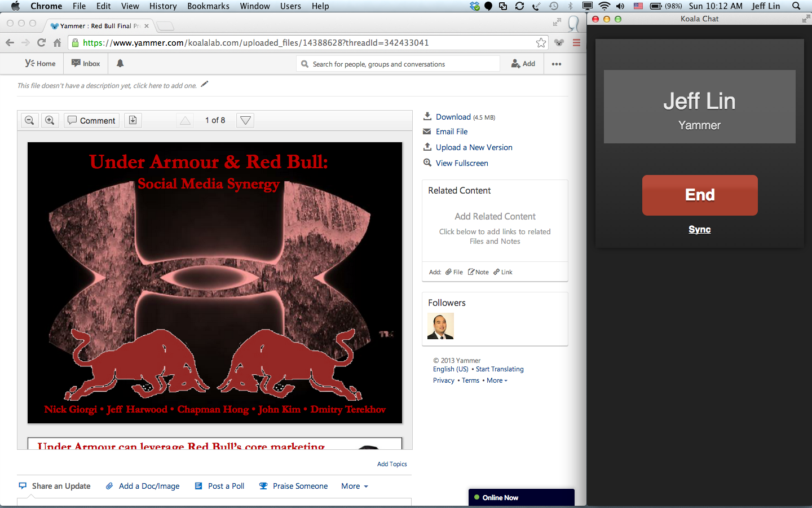Open Chrome File menu

pyautogui.click(x=79, y=6)
